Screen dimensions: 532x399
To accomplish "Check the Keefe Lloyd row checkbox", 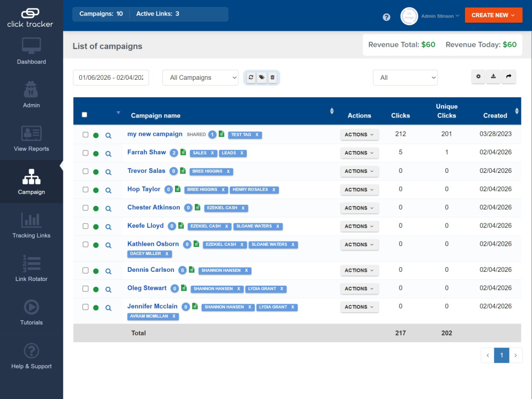I will click(86, 226).
